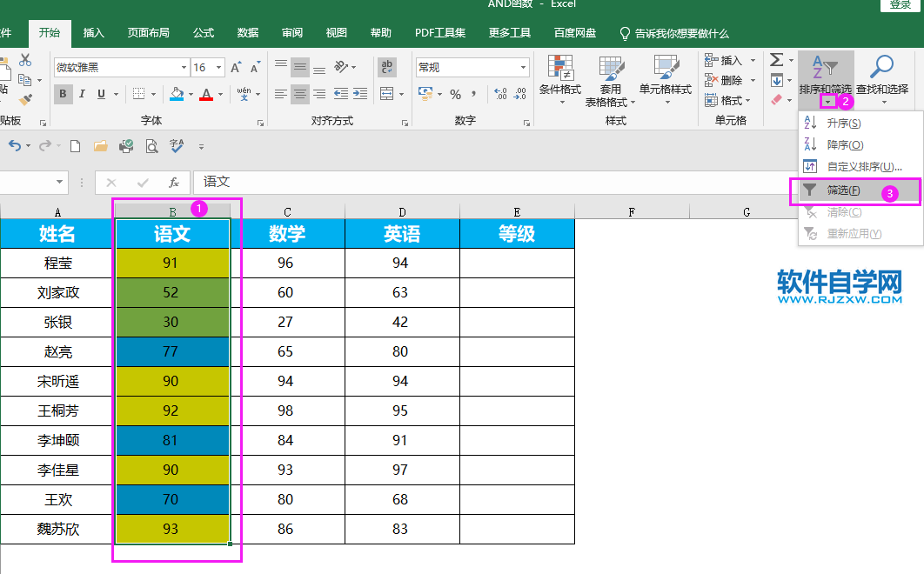Toggle bold formatting on selected cells
This screenshot has height=574, width=924.
click(63, 92)
